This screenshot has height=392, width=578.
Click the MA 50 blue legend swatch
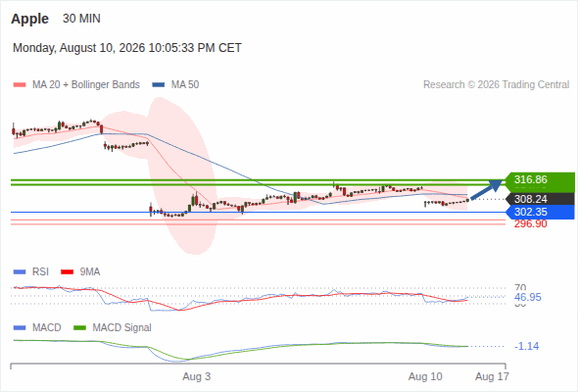point(159,85)
